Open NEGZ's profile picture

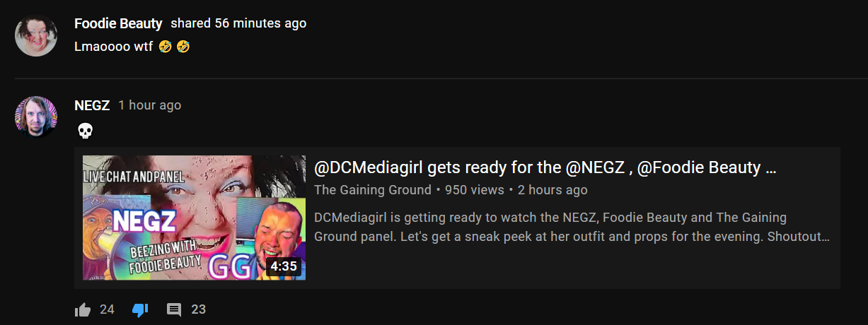click(x=36, y=117)
